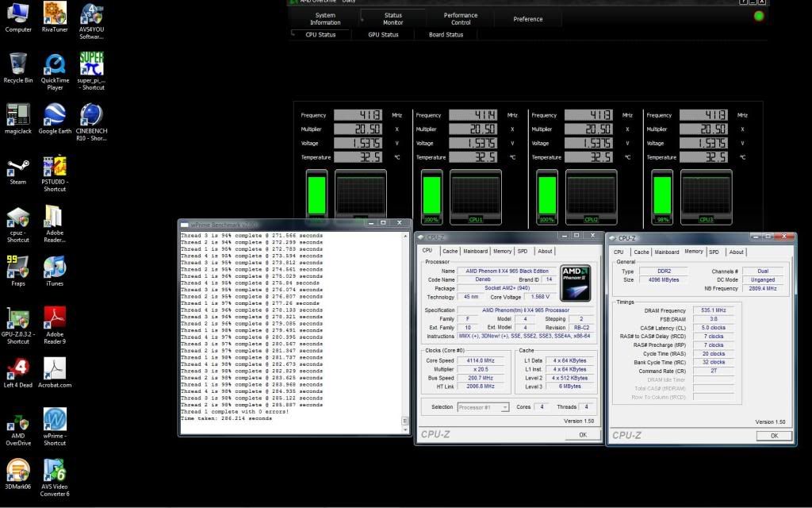The width and height of the screenshot is (812, 508).
Task: Go to the Preference tab in AMD OverDrive
Action: (x=528, y=19)
